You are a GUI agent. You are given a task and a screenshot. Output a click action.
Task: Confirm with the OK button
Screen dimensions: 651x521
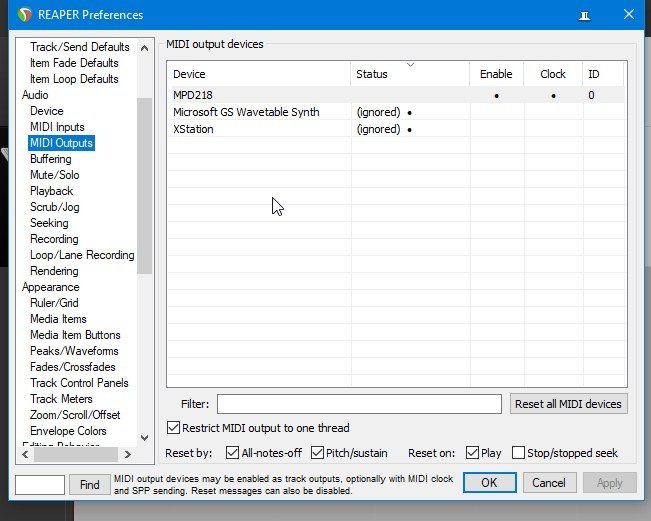489,482
